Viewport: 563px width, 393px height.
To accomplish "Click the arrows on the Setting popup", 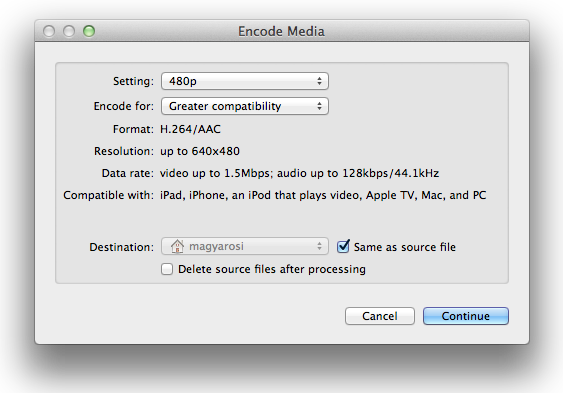I will tap(319, 81).
